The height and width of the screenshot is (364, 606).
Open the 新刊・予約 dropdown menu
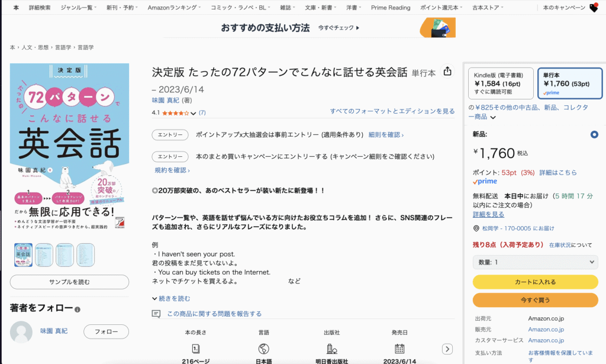point(122,8)
